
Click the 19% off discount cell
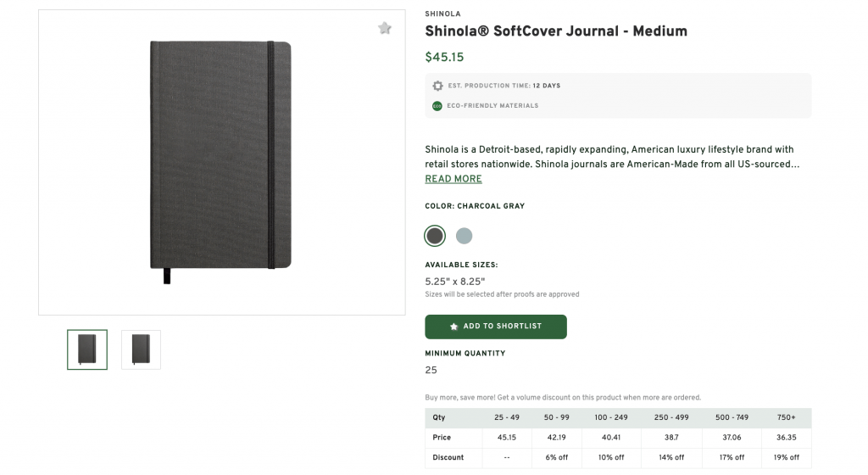787,457
